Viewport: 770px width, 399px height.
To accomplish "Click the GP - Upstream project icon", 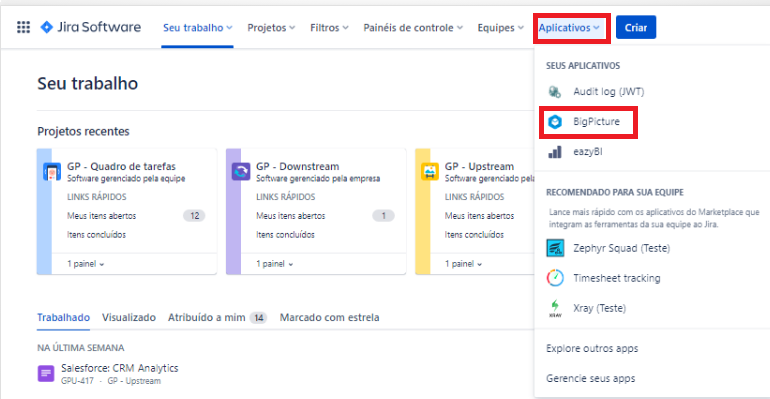I will point(430,172).
